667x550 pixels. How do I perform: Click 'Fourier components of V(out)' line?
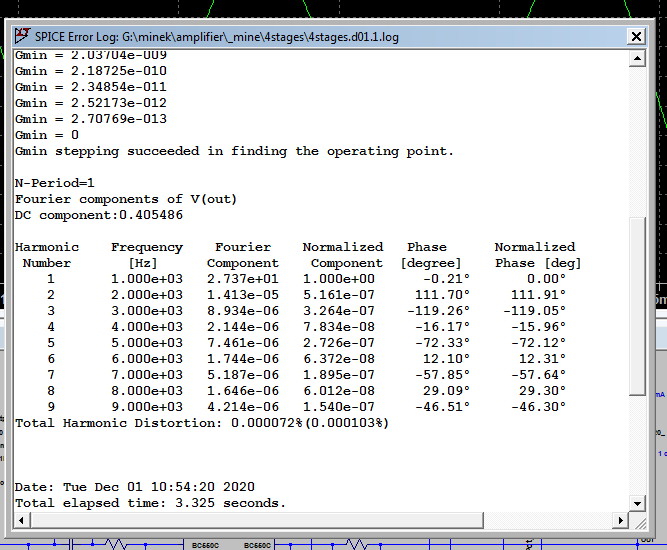(x=126, y=199)
